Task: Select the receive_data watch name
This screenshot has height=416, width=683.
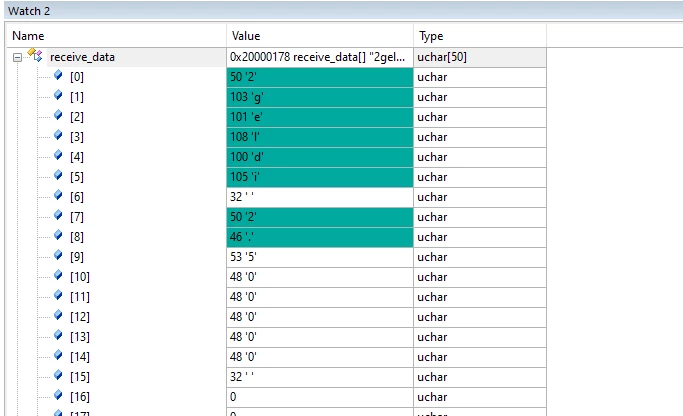Action: tap(82, 57)
